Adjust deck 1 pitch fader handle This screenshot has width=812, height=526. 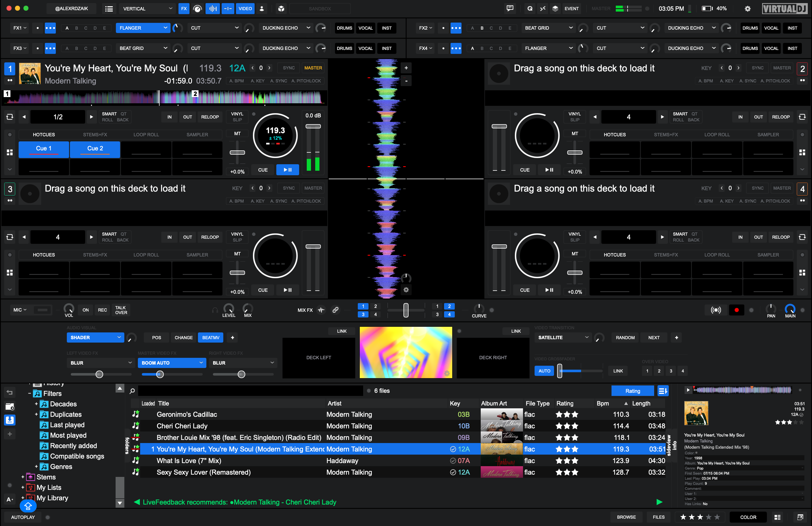click(237, 152)
